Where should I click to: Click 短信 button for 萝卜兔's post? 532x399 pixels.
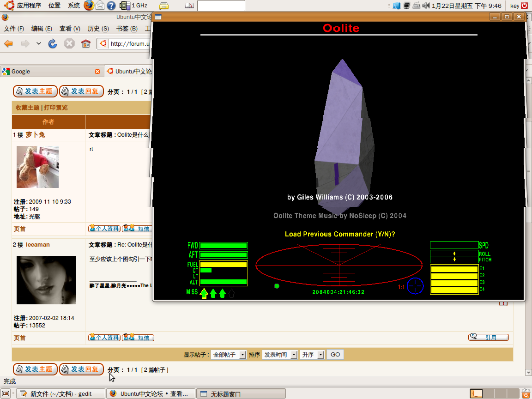pyautogui.click(x=137, y=228)
